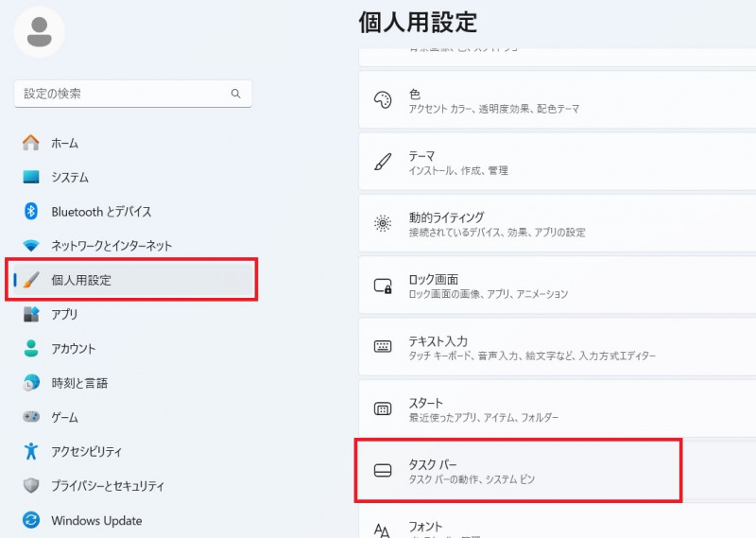
Task: Click the Windows Update sync icon
Action: pyautogui.click(x=31, y=520)
